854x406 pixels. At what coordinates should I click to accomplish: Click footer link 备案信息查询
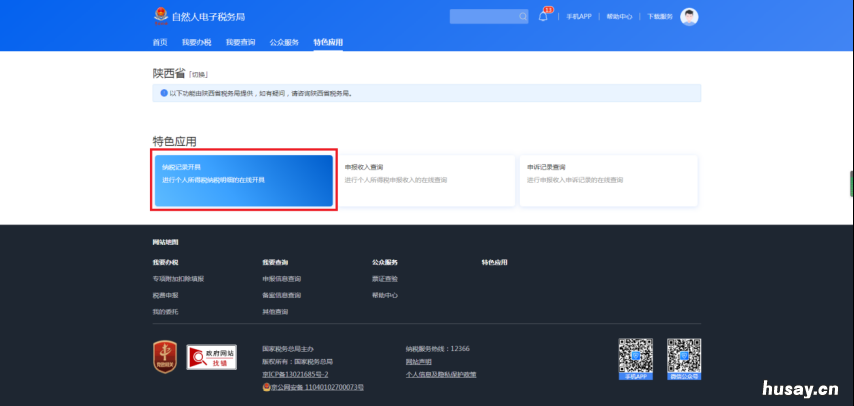pos(281,295)
